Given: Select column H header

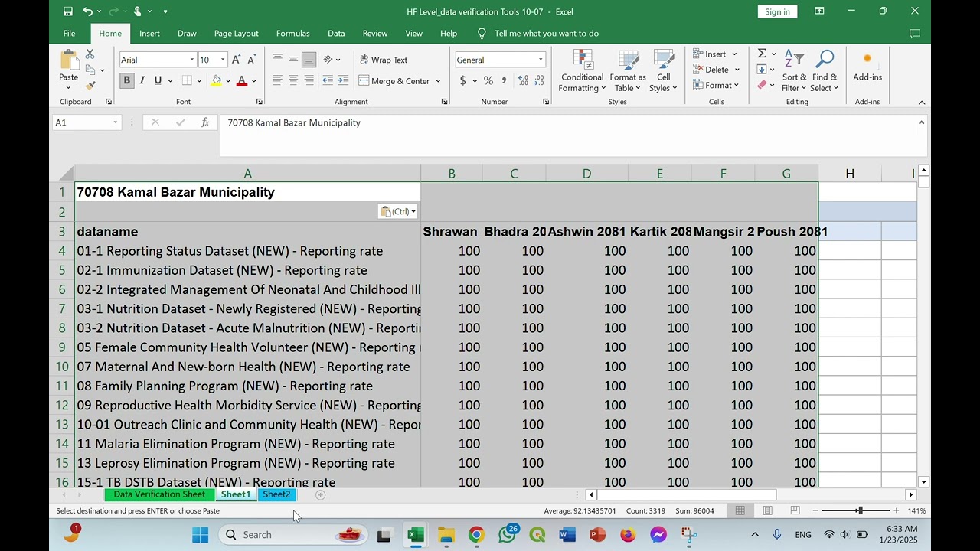Looking at the screenshot, I should (x=850, y=174).
